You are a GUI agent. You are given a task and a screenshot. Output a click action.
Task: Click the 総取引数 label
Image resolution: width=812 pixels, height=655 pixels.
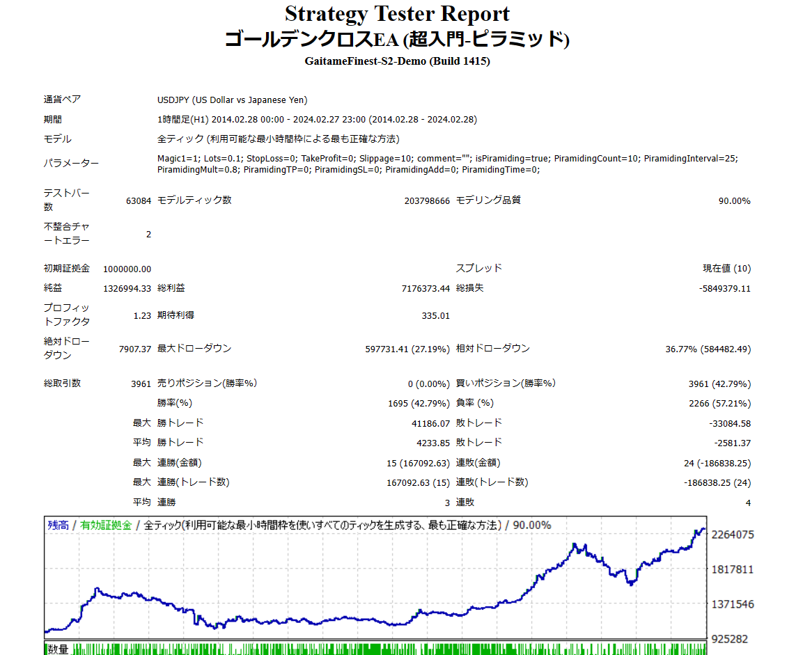pos(62,384)
